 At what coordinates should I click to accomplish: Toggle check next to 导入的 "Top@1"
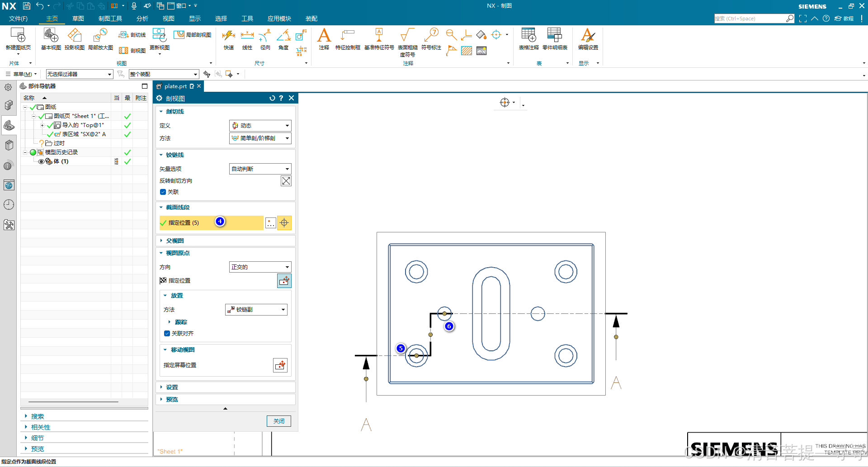(x=50, y=125)
